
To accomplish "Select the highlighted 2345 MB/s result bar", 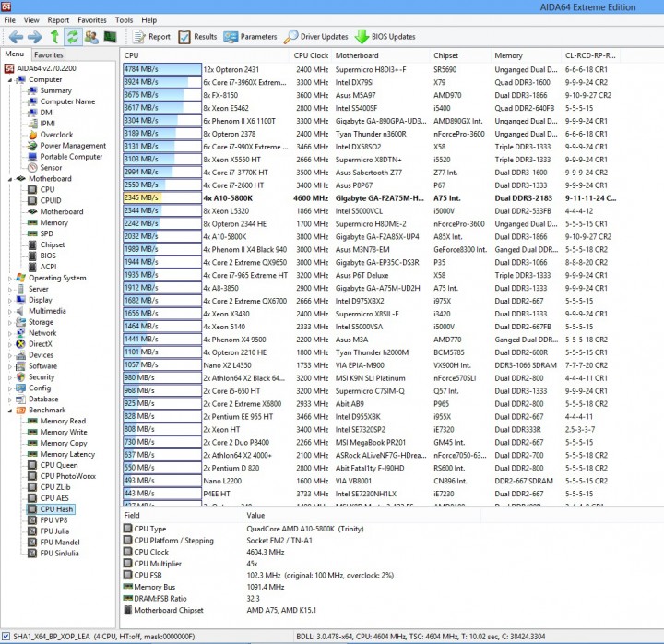I will pyautogui.click(x=162, y=197).
